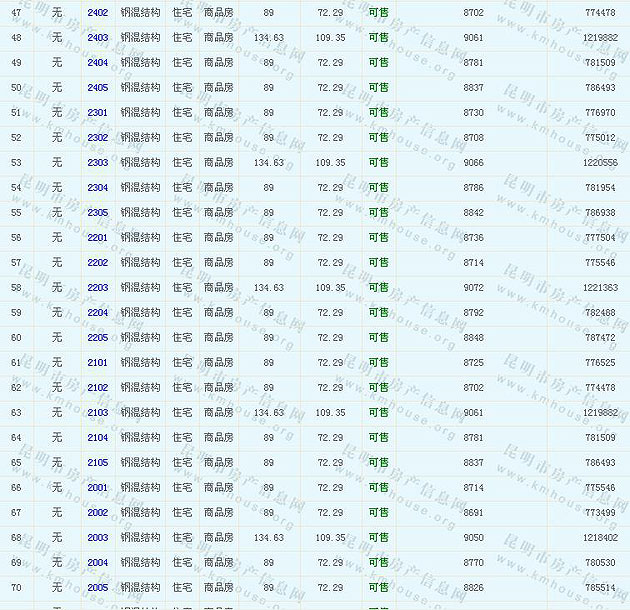Select room 2005 link
The height and width of the screenshot is (610, 630).
tap(97, 588)
